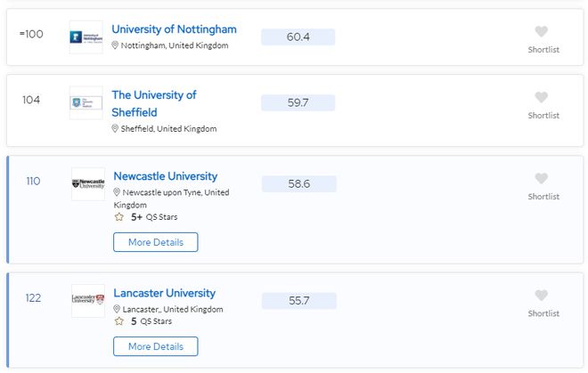Shortlist University of Nottingham with heart icon
Screen dimensions: 588x373
(542, 32)
